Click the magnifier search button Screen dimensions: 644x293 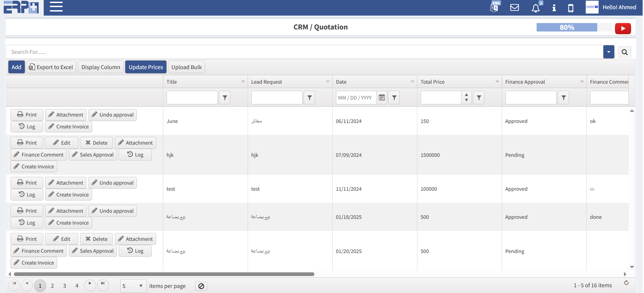[x=624, y=52]
